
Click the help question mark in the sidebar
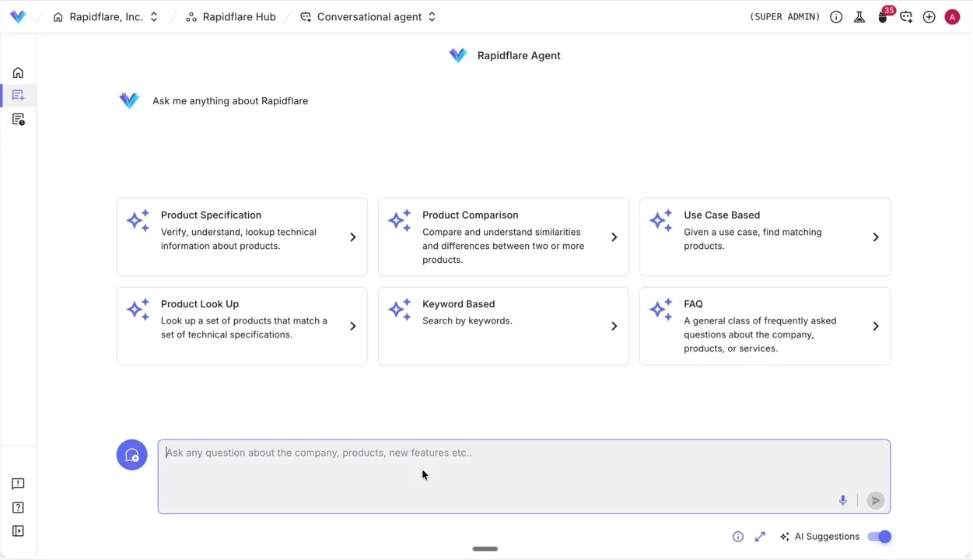click(x=18, y=507)
